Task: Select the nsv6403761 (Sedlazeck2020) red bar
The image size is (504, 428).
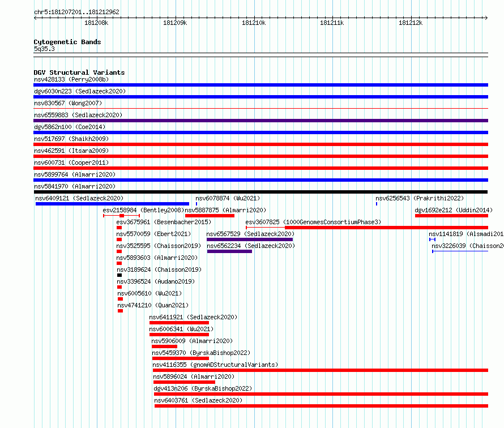Action: pos(322,406)
